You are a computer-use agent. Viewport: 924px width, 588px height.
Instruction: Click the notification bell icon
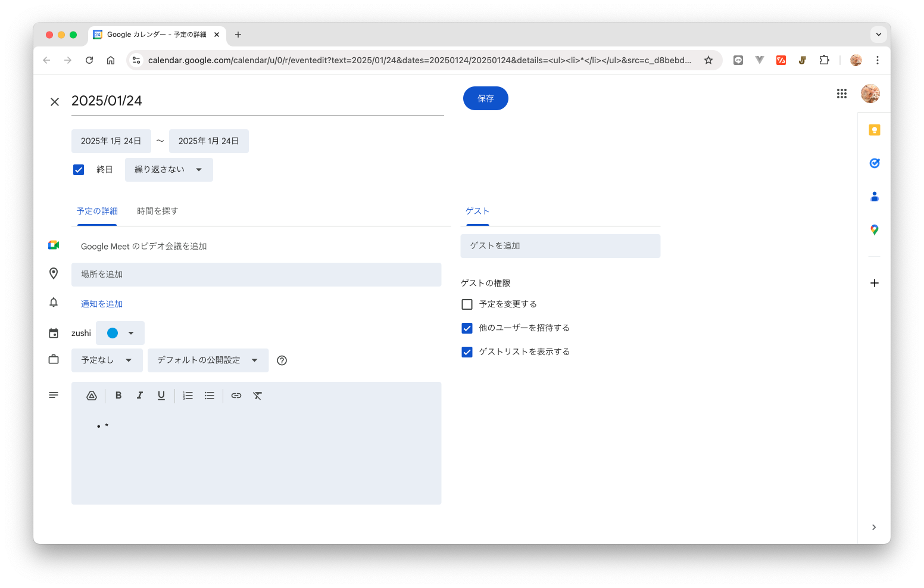pyautogui.click(x=54, y=303)
